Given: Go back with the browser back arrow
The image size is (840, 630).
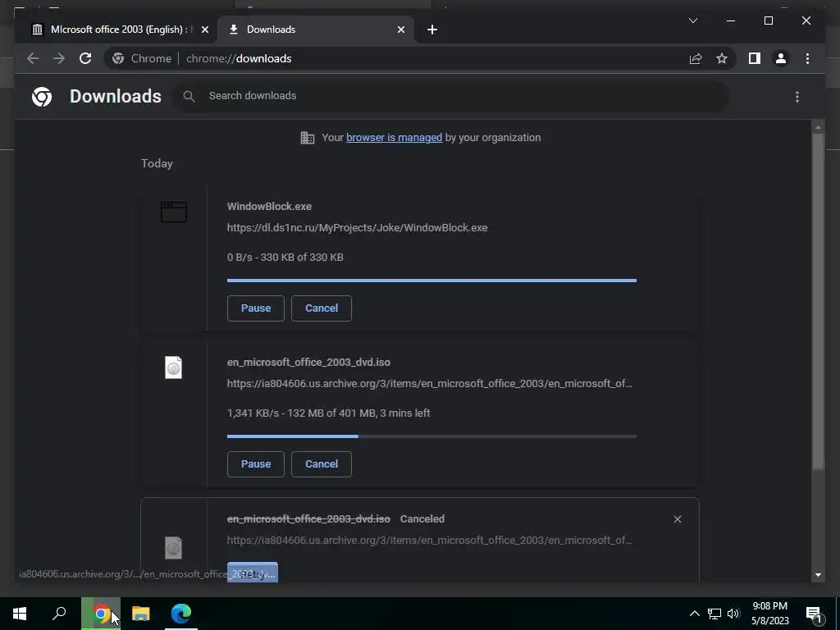Looking at the screenshot, I should tap(33, 58).
